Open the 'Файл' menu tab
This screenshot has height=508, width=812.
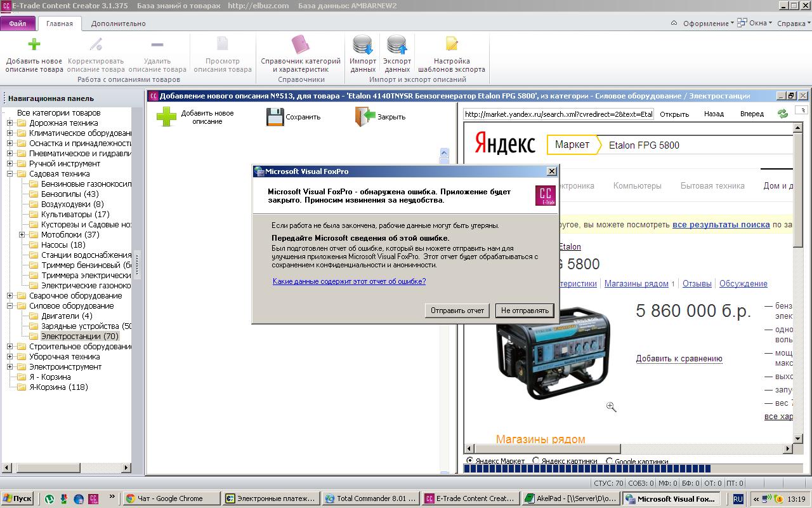[x=18, y=23]
